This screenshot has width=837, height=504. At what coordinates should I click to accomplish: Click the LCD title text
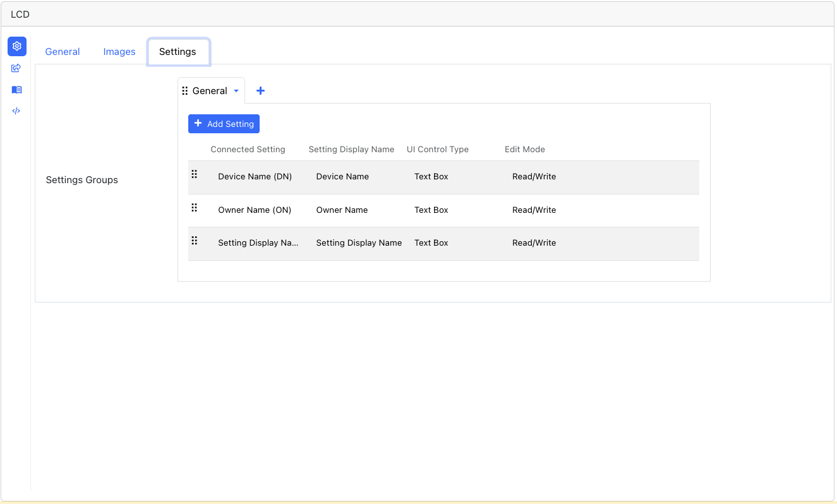pyautogui.click(x=20, y=14)
